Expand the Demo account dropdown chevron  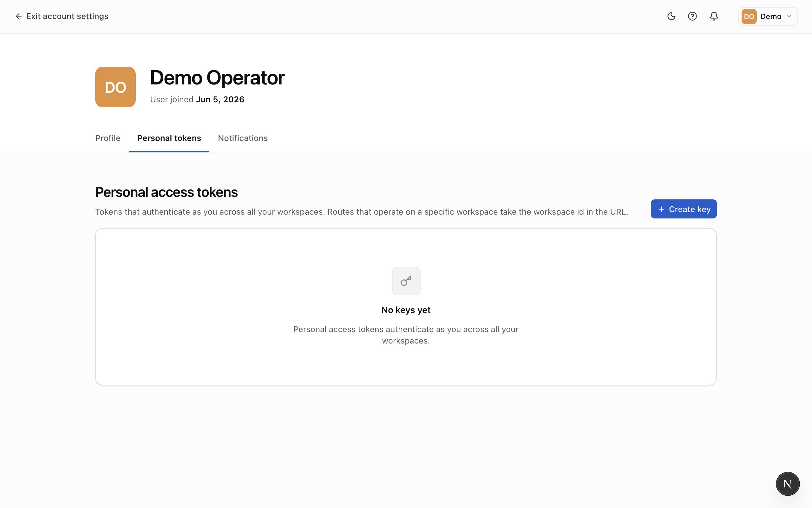[x=789, y=17]
